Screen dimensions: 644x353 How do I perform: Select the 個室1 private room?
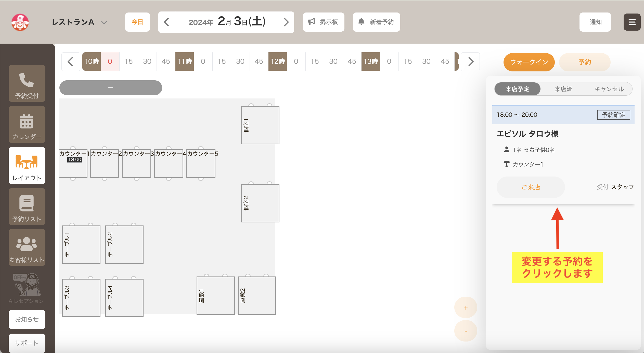[260, 125]
